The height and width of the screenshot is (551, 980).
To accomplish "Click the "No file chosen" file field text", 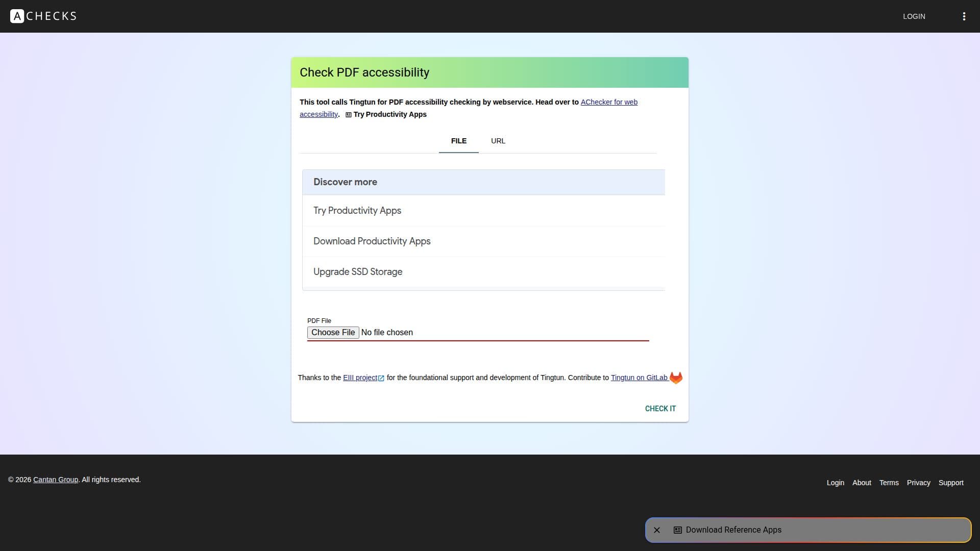I will (387, 333).
